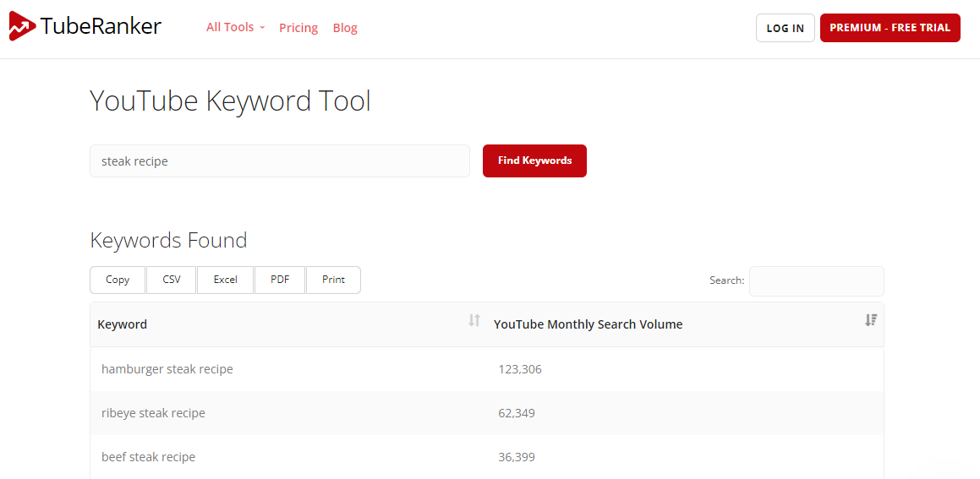Export results to Excel
Viewport: 980px width, 479px height.
(225, 280)
